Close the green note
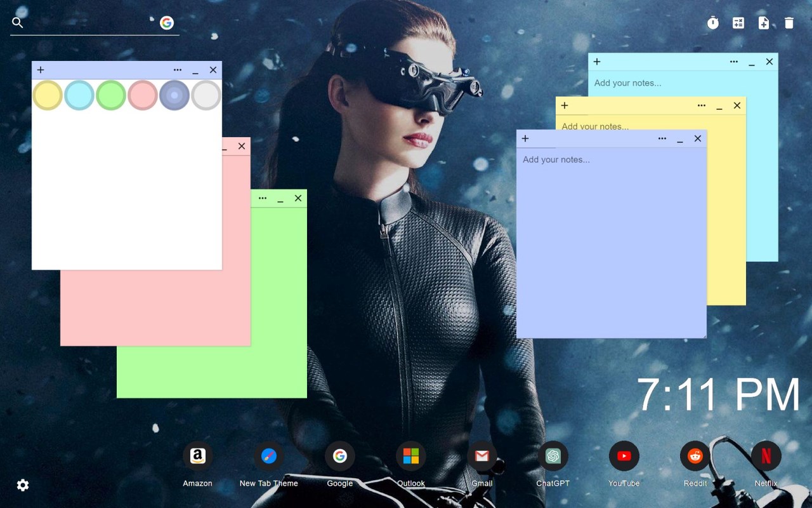The width and height of the screenshot is (812, 508). 298,198
